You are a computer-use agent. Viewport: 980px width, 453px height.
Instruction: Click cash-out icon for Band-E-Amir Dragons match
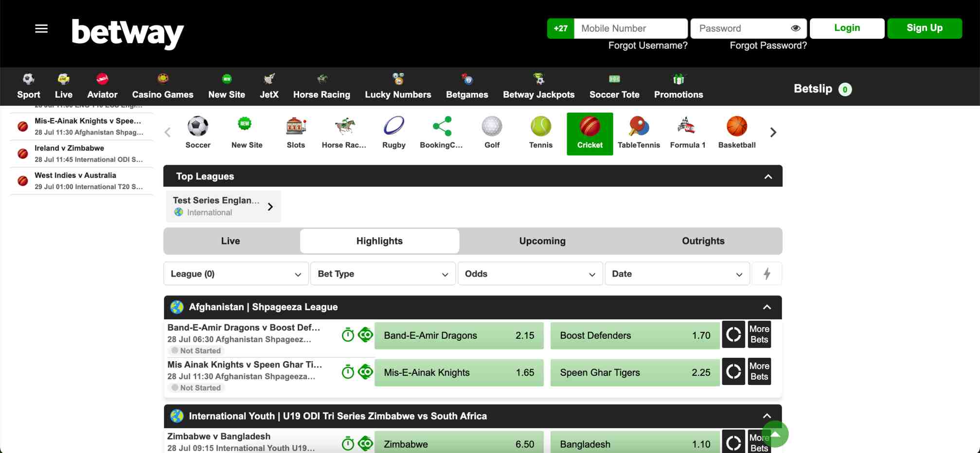point(365,334)
